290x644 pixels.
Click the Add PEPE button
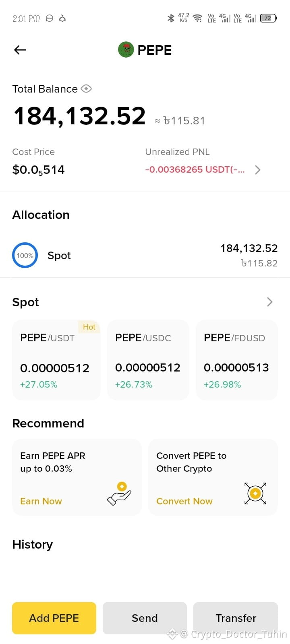point(54,618)
